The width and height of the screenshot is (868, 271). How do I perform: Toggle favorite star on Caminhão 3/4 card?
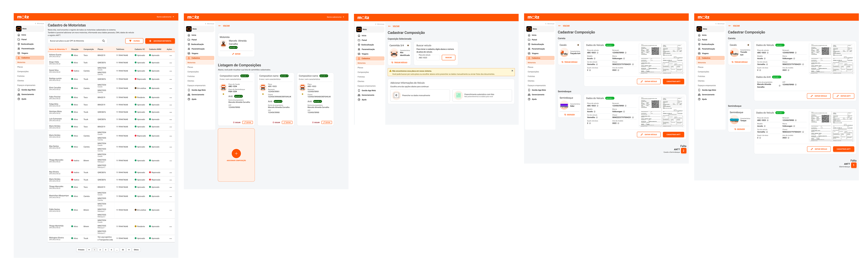(x=408, y=45)
